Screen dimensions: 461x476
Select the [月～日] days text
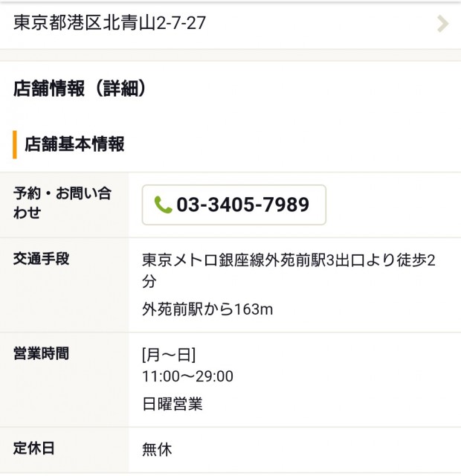pyautogui.click(x=169, y=354)
